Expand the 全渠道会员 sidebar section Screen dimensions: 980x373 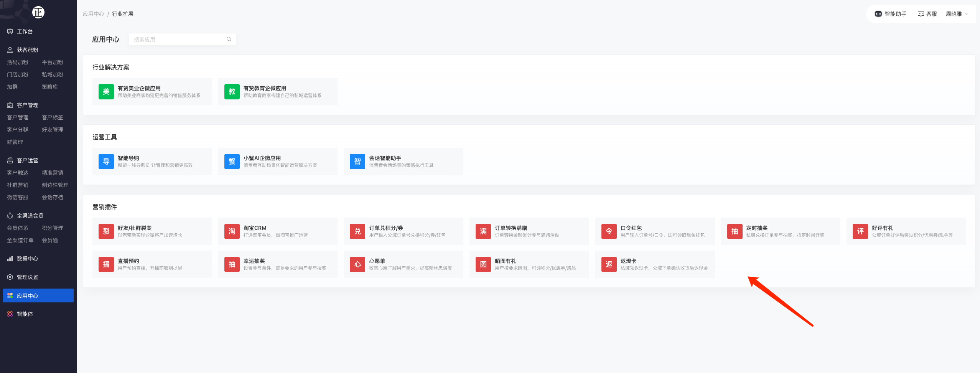point(30,216)
